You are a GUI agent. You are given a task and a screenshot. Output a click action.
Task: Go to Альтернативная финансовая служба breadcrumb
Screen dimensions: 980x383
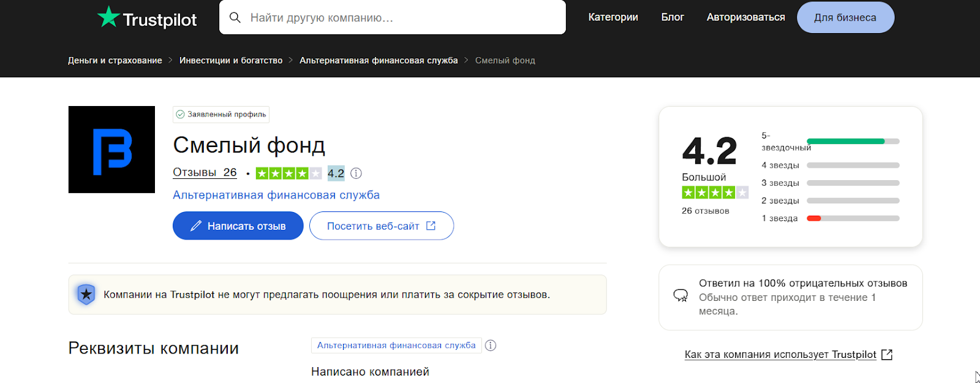coord(379,60)
